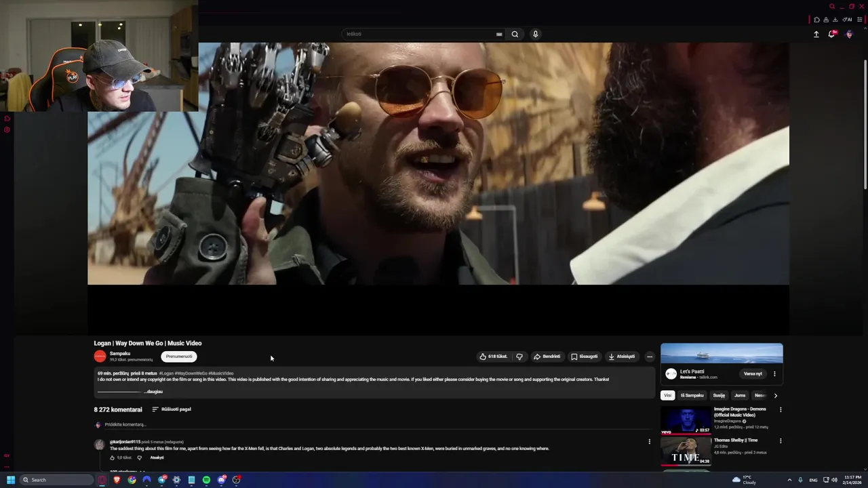Click the 8 272 komentarai comment count
The height and width of the screenshot is (488, 868).
point(118,409)
